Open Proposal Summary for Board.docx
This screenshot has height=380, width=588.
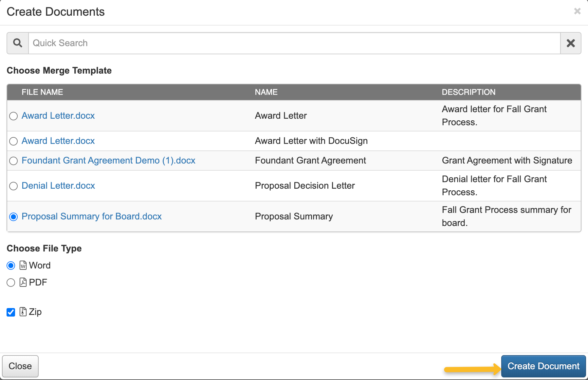tap(91, 216)
